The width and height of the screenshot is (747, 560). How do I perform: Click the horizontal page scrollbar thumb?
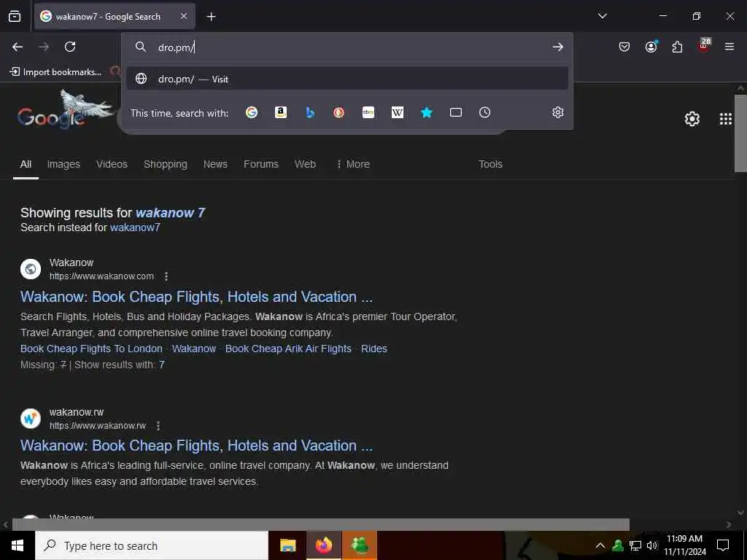pos(321,524)
